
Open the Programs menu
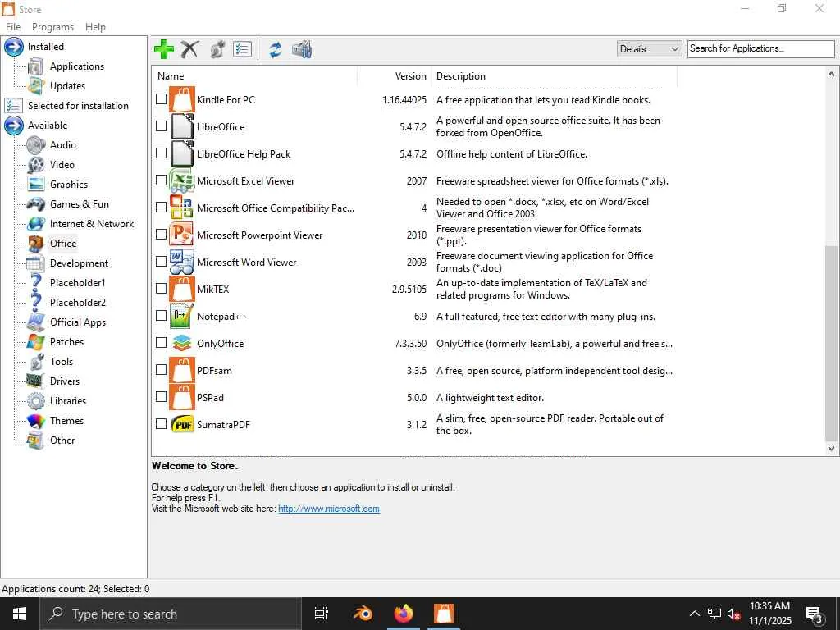(x=52, y=27)
